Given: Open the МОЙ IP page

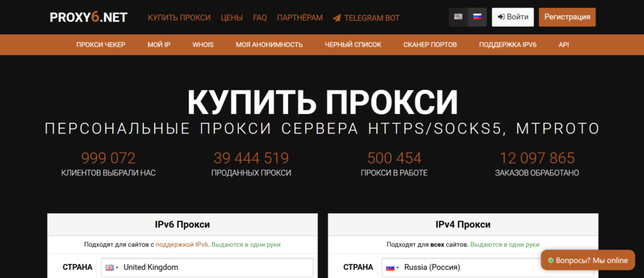Looking at the screenshot, I should point(159,45).
